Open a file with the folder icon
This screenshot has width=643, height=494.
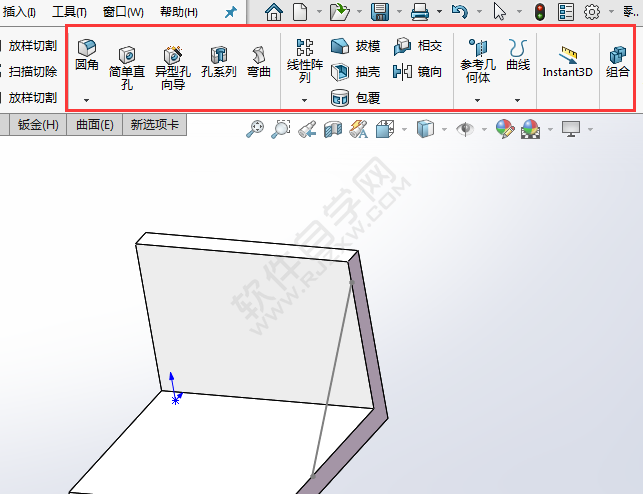(340, 12)
